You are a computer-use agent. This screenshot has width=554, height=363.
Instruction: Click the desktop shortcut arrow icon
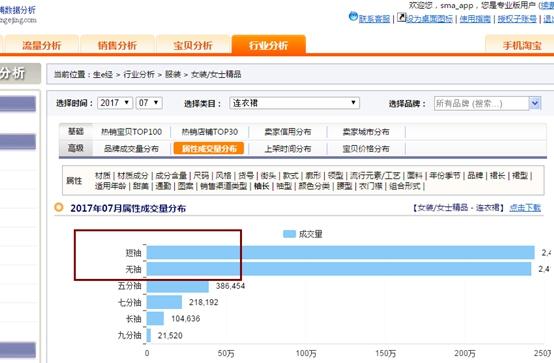(x=401, y=17)
